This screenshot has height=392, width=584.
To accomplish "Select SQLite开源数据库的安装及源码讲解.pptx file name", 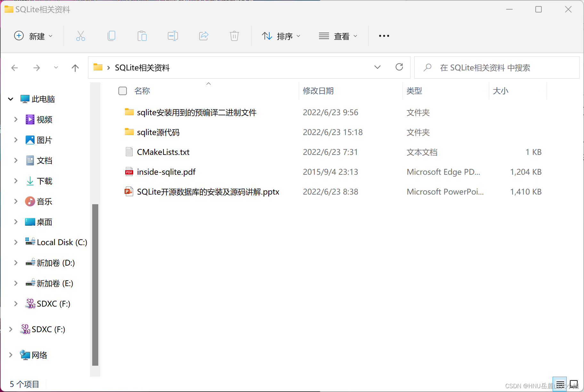I will coord(208,192).
